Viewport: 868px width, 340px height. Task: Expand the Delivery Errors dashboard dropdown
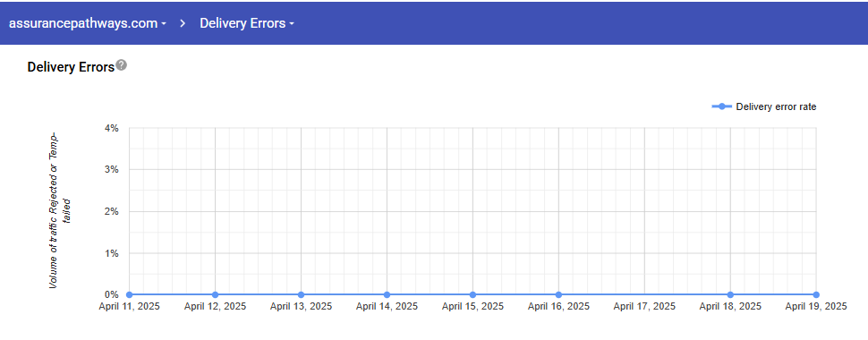[x=246, y=23]
